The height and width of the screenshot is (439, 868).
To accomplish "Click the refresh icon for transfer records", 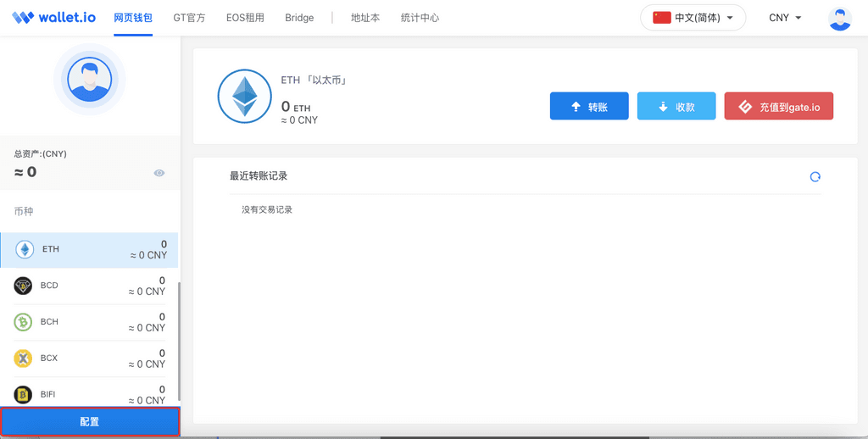I will point(815,177).
